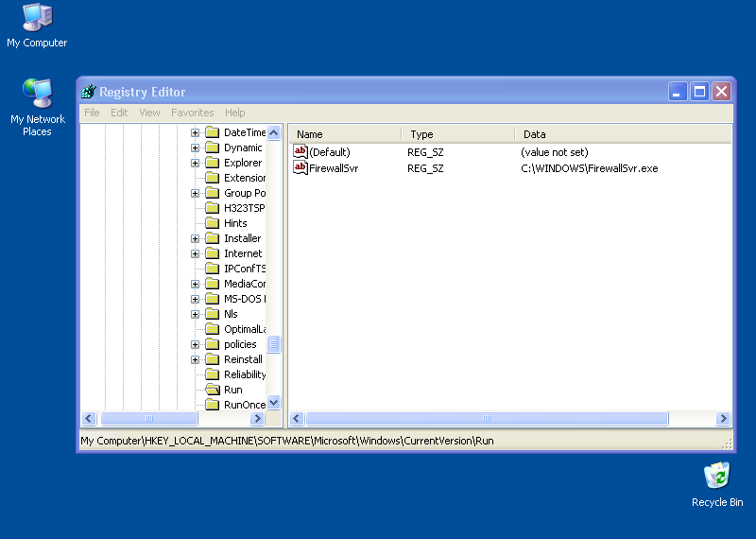Image resolution: width=756 pixels, height=539 pixels.
Task: Select the (Default) value icon
Action: point(301,151)
